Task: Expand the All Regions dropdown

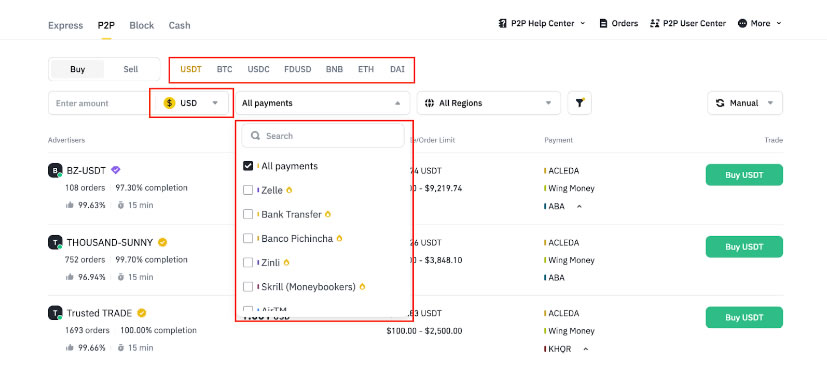Action: pyautogui.click(x=489, y=103)
